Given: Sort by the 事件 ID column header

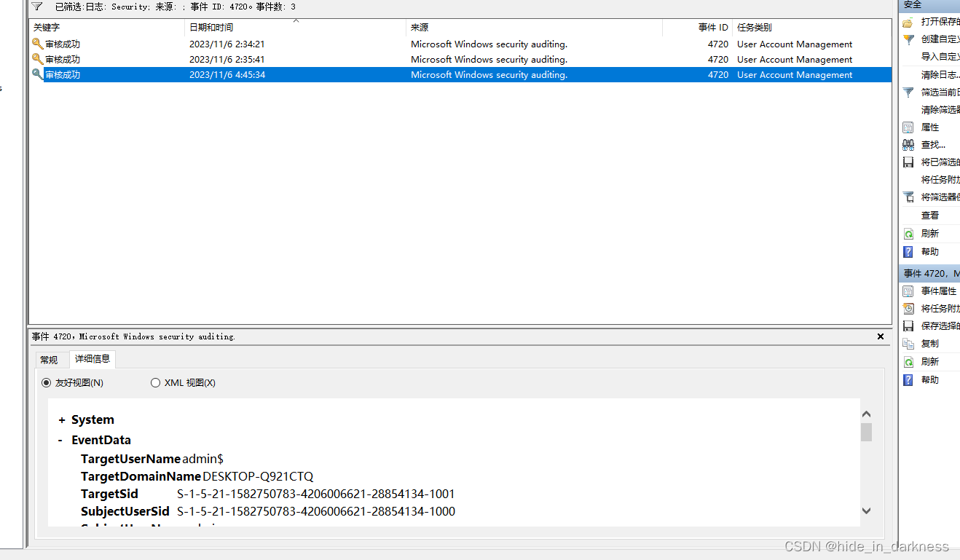Looking at the screenshot, I should tap(697, 28).
